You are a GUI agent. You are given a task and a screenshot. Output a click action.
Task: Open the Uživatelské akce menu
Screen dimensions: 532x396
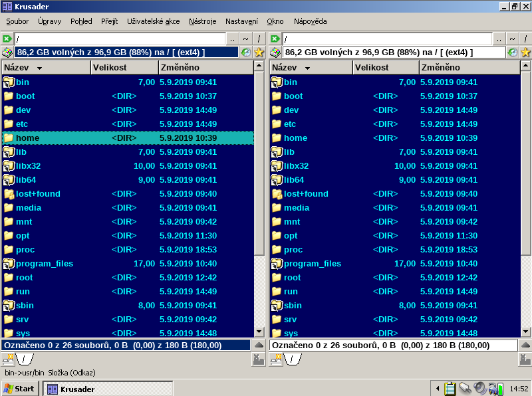pyautogui.click(x=154, y=21)
